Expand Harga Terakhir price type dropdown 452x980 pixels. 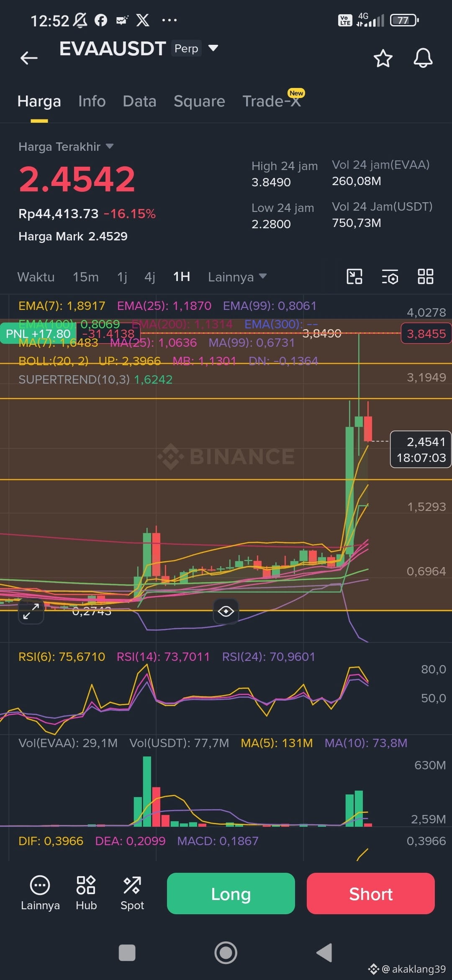(x=110, y=147)
